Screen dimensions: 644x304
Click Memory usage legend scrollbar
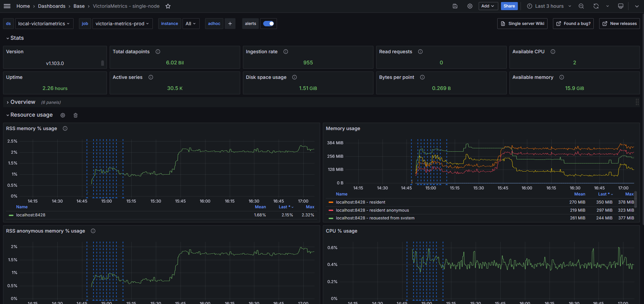636,199
